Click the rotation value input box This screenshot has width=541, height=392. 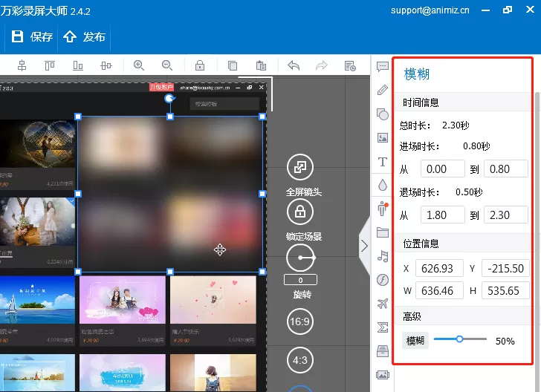click(x=300, y=280)
